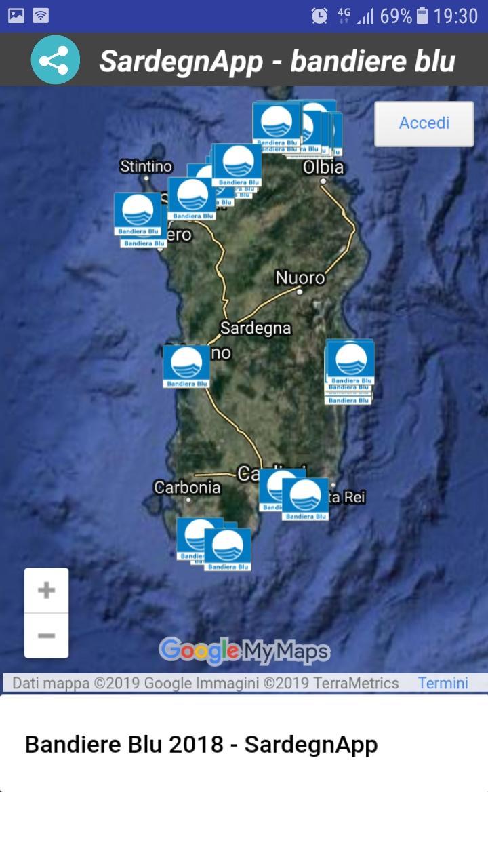Image resolution: width=488 pixels, height=868 pixels.
Task: Click the Nuoro city label
Action: click(300, 278)
